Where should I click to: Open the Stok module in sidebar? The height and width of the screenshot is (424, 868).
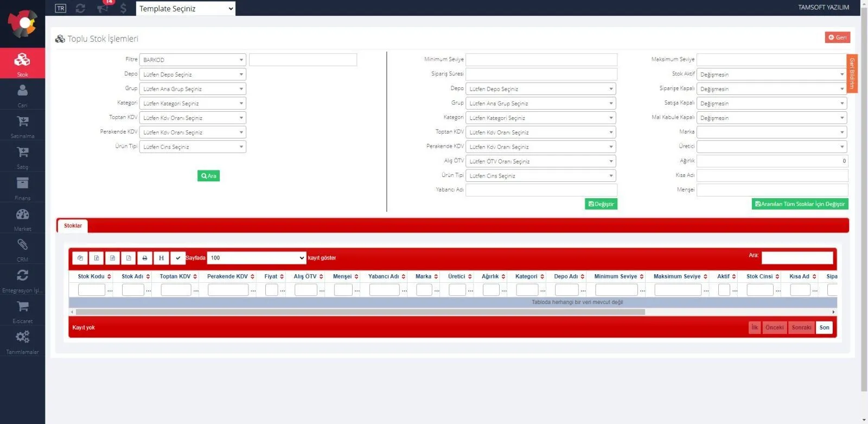pyautogui.click(x=22, y=64)
